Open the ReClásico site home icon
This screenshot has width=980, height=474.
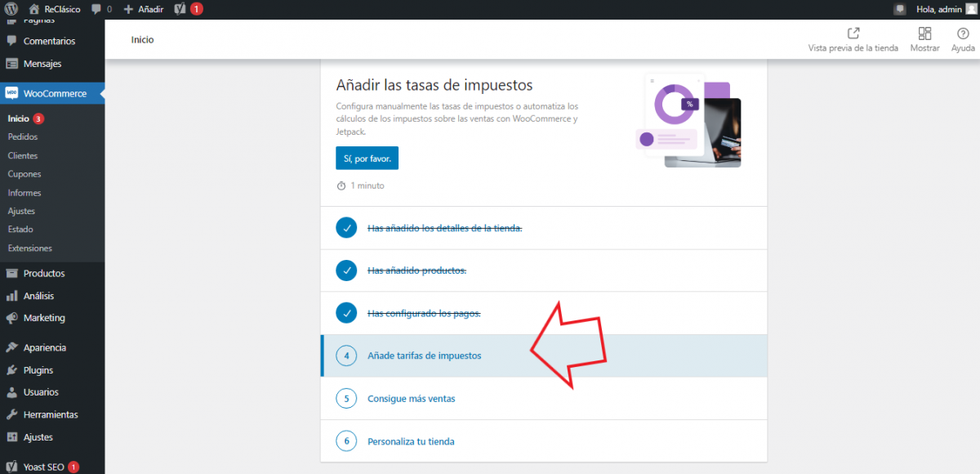pos(34,9)
